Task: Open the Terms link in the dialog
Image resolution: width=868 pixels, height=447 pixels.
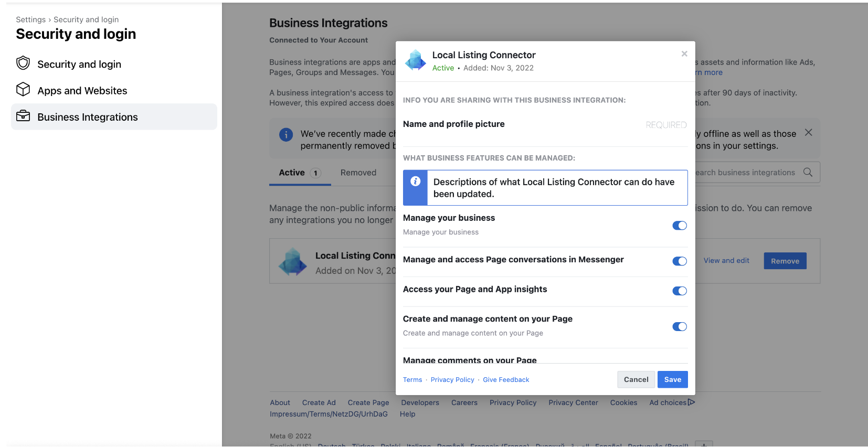Action: [x=412, y=380]
